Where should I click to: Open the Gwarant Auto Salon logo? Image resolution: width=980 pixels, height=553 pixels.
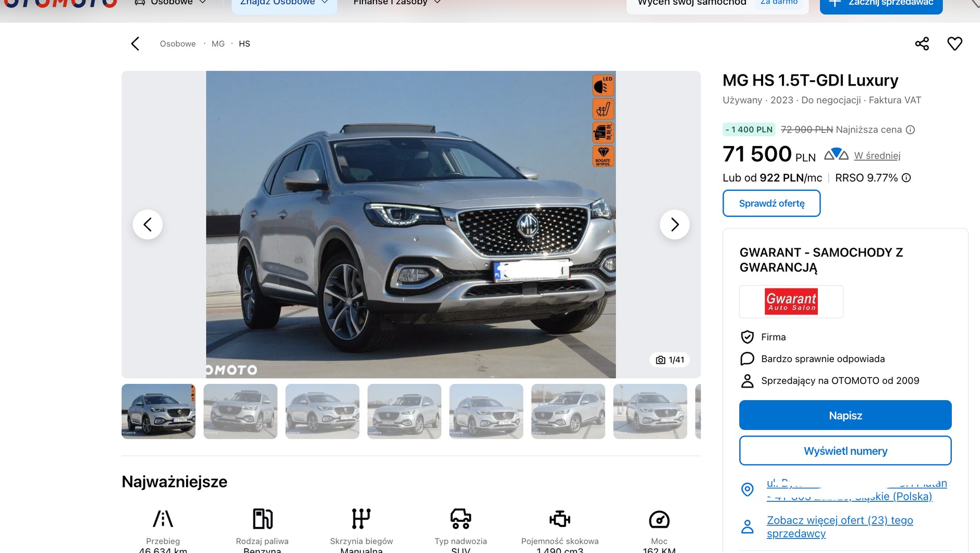point(791,302)
